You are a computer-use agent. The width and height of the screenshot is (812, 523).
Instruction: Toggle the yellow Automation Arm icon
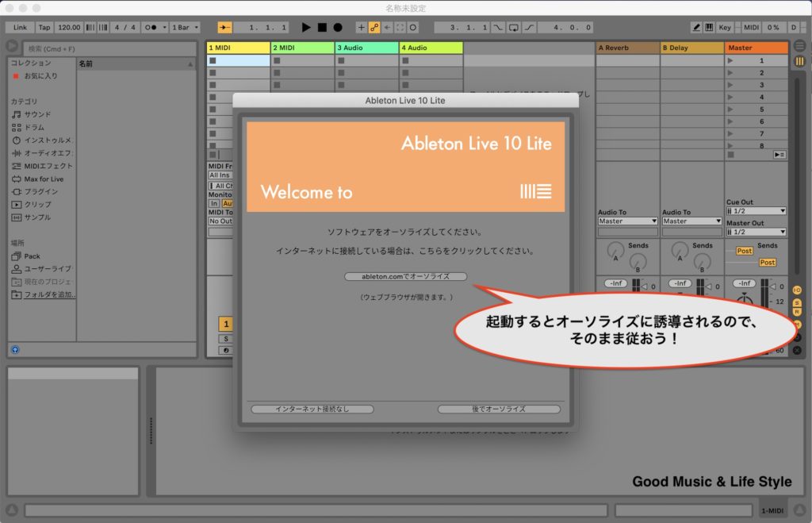tap(374, 28)
